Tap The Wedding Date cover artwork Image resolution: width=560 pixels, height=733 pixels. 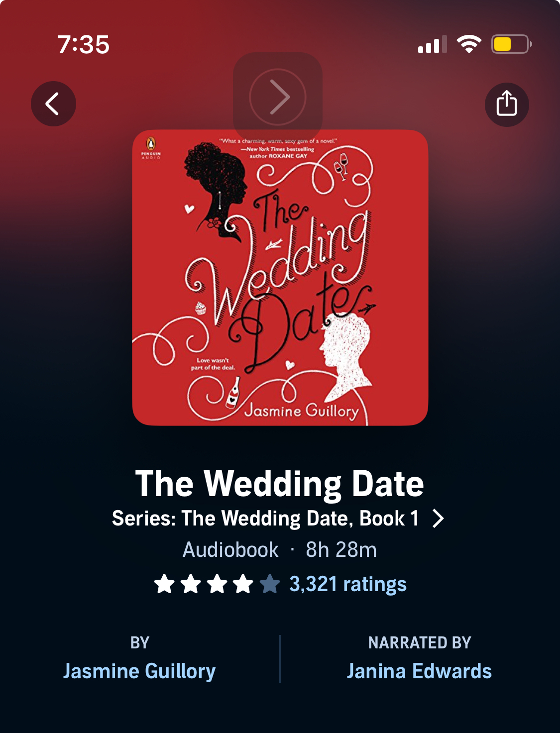(x=280, y=278)
